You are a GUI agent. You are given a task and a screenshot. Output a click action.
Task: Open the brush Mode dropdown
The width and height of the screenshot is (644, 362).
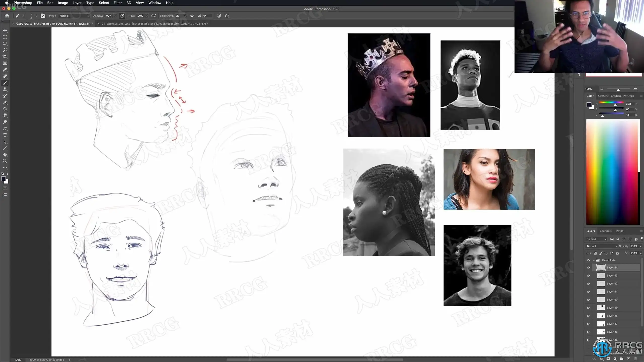(x=74, y=16)
